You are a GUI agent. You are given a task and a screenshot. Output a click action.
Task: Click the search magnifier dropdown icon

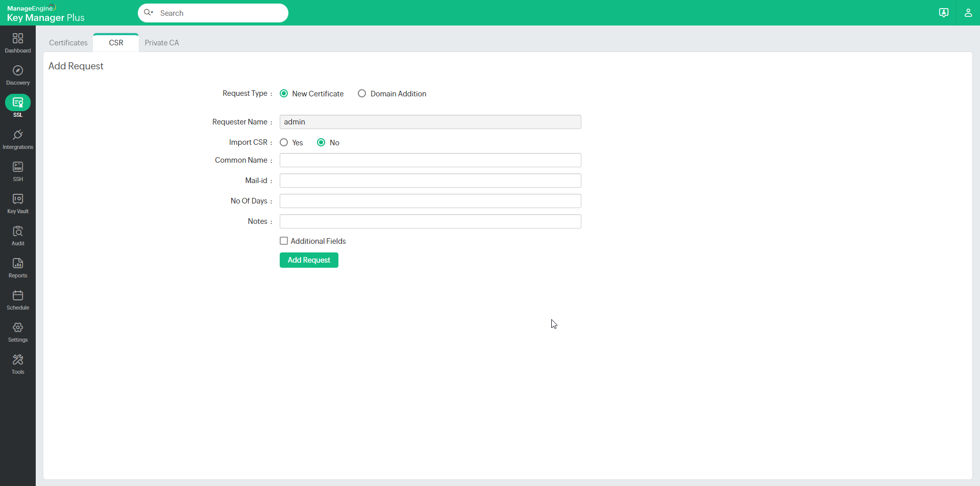point(149,13)
